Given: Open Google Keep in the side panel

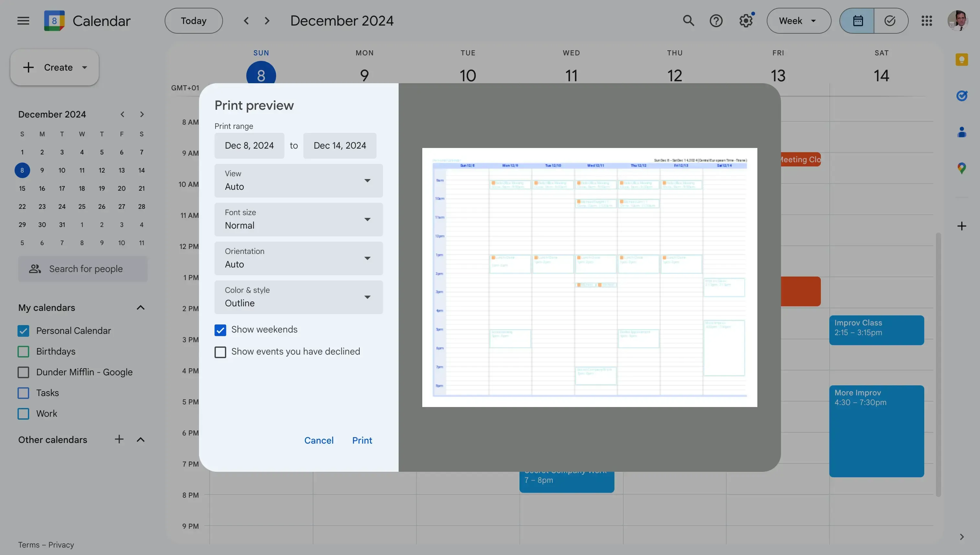Looking at the screenshot, I should pyautogui.click(x=962, y=59).
